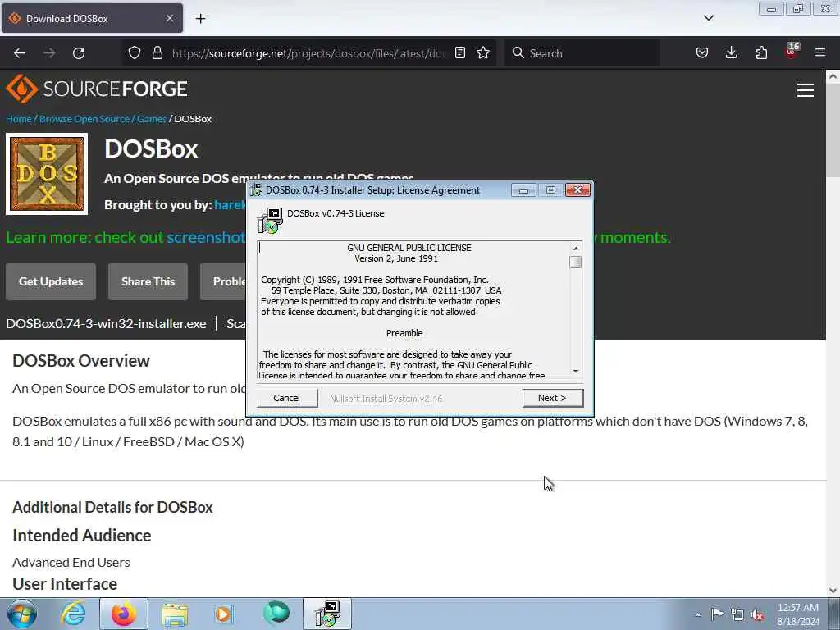Open SourceForge site hamburger menu
Image resolution: width=840 pixels, height=630 pixels.
pos(806,90)
